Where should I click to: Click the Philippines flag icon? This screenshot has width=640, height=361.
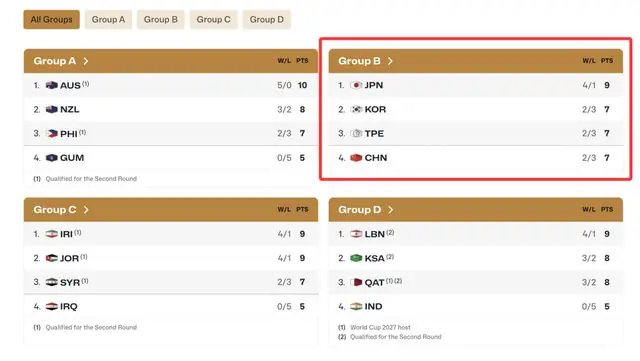(51, 134)
